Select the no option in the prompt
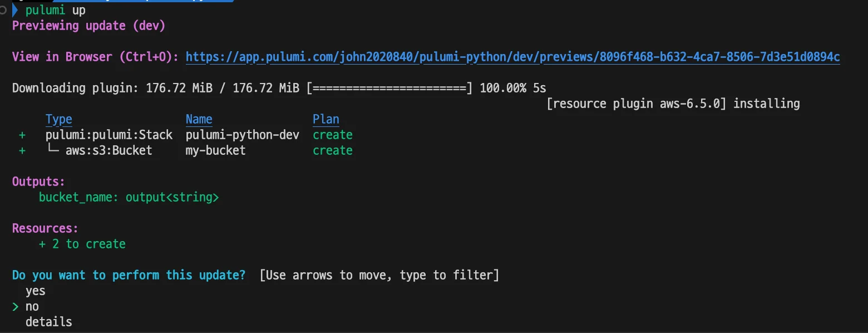 pyautogui.click(x=32, y=306)
